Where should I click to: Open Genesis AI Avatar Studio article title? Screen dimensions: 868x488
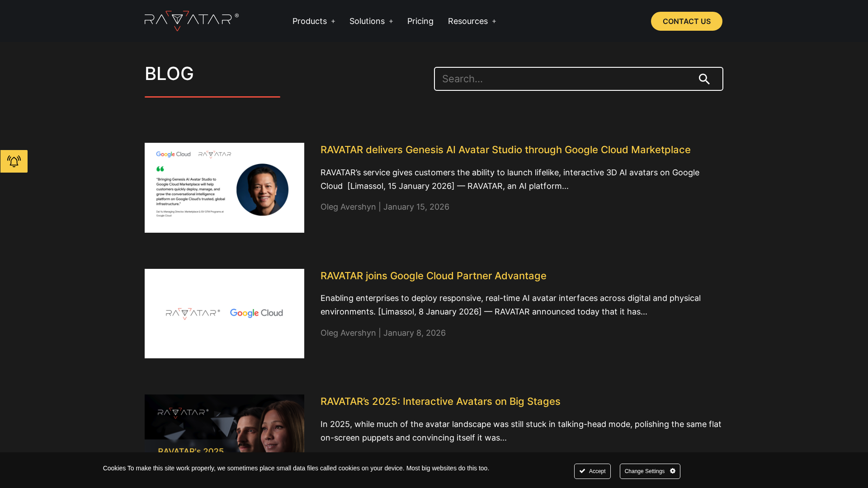(x=505, y=150)
